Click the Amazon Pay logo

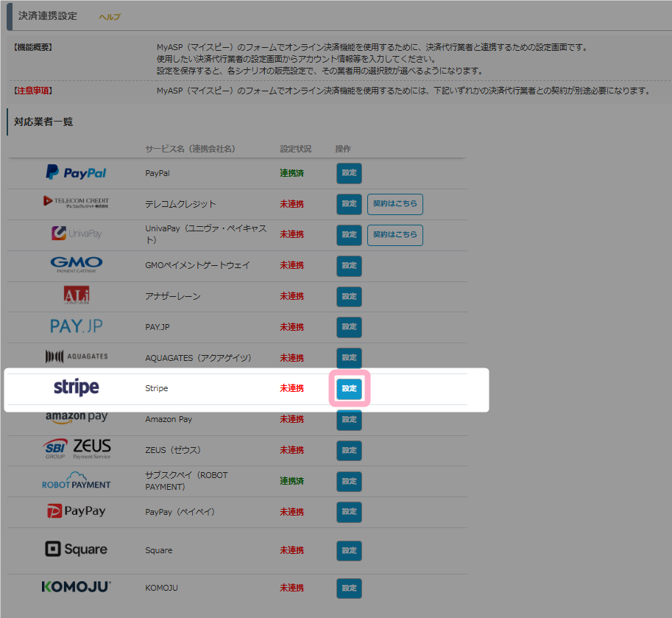(76, 418)
